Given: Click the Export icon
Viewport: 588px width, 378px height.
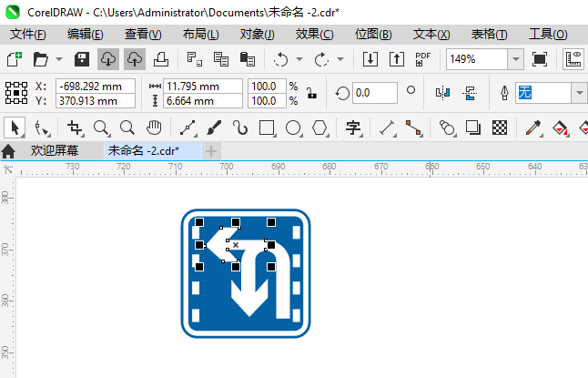Looking at the screenshot, I should click(397, 59).
